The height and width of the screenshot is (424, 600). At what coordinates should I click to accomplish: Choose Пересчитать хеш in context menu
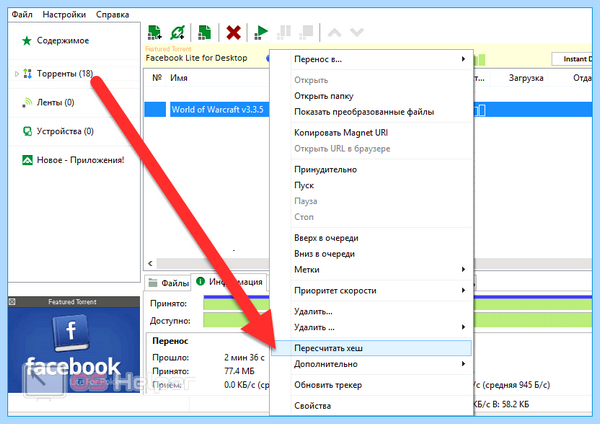click(x=371, y=348)
